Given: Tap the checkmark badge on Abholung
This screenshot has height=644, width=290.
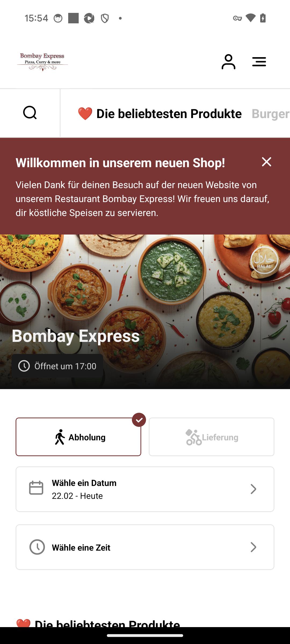Looking at the screenshot, I should (x=139, y=420).
